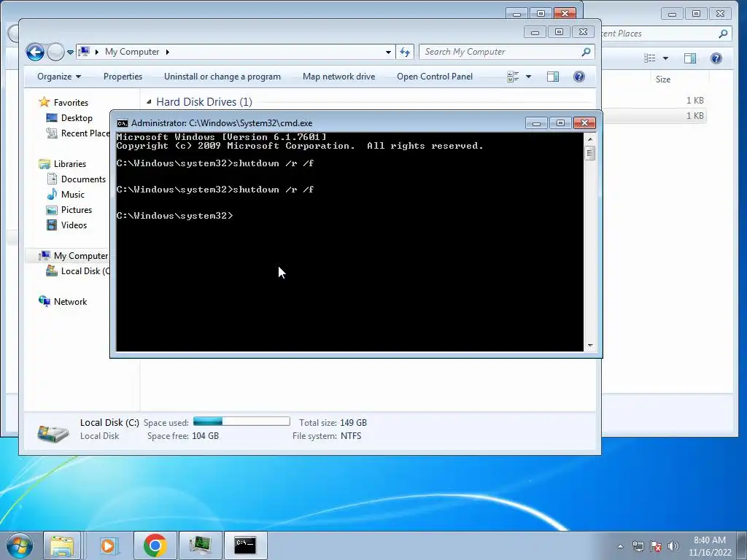Click Map network drive
The image size is (747, 560).
[338, 77]
